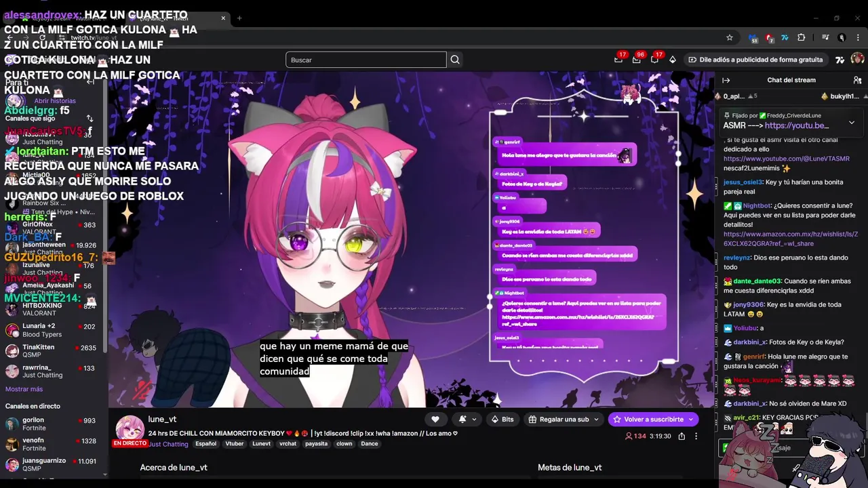Open the browser extensions puzzle icon
The width and height of the screenshot is (868, 488).
point(801,38)
